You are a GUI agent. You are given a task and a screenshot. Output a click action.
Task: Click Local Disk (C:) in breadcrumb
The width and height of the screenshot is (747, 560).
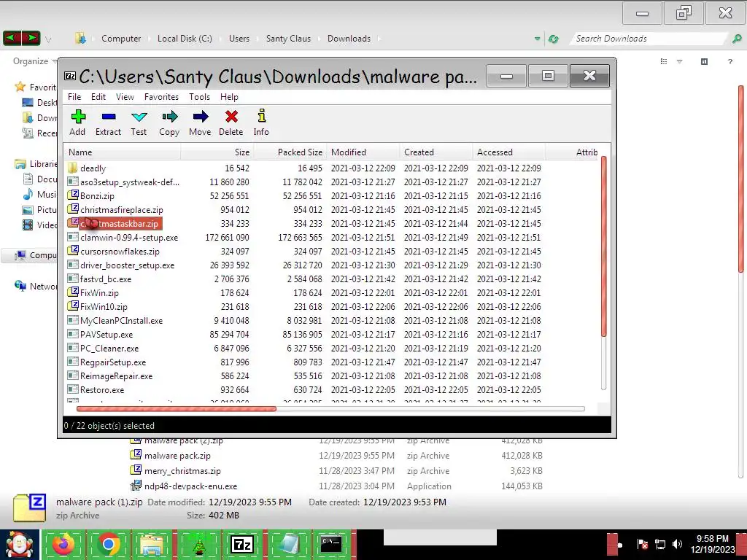click(185, 39)
